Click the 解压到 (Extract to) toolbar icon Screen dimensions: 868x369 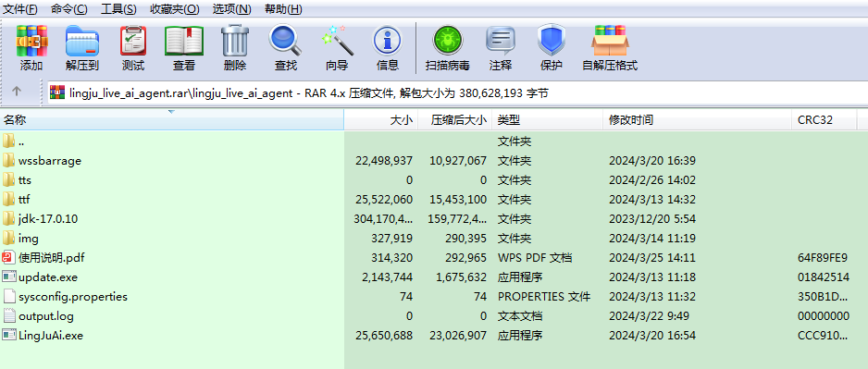pos(82,41)
